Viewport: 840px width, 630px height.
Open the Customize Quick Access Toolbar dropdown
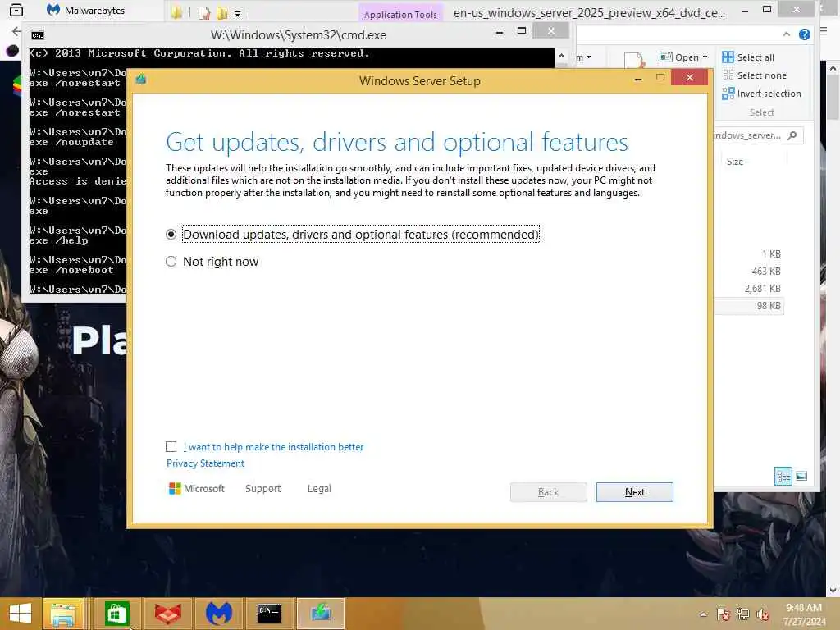tap(237, 13)
